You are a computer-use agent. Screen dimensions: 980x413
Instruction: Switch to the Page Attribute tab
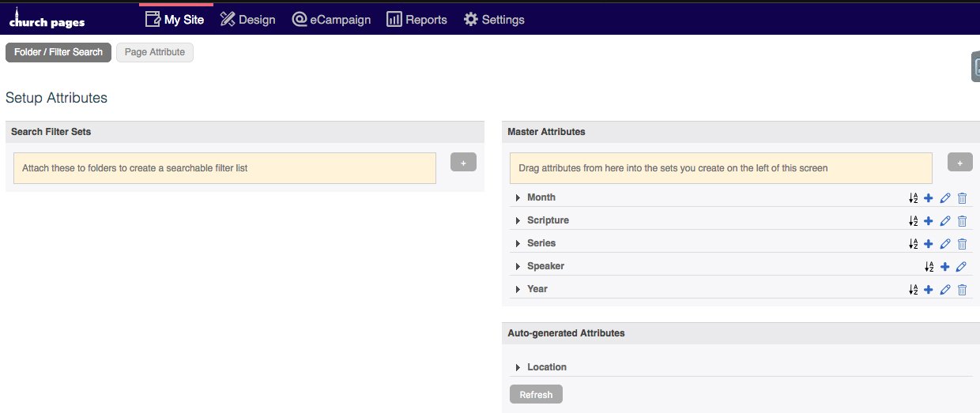[155, 52]
